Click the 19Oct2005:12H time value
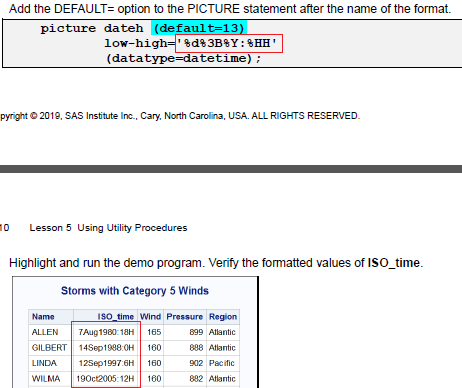 [105, 379]
